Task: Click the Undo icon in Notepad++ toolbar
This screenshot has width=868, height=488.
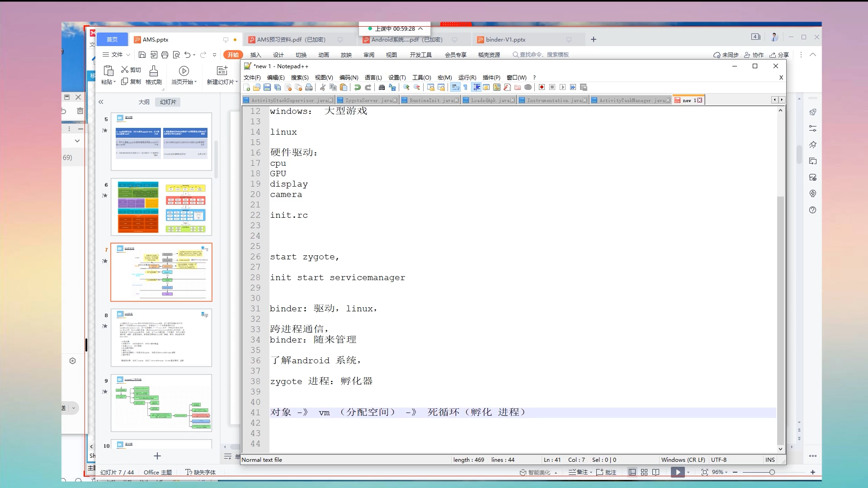Action: [358, 87]
